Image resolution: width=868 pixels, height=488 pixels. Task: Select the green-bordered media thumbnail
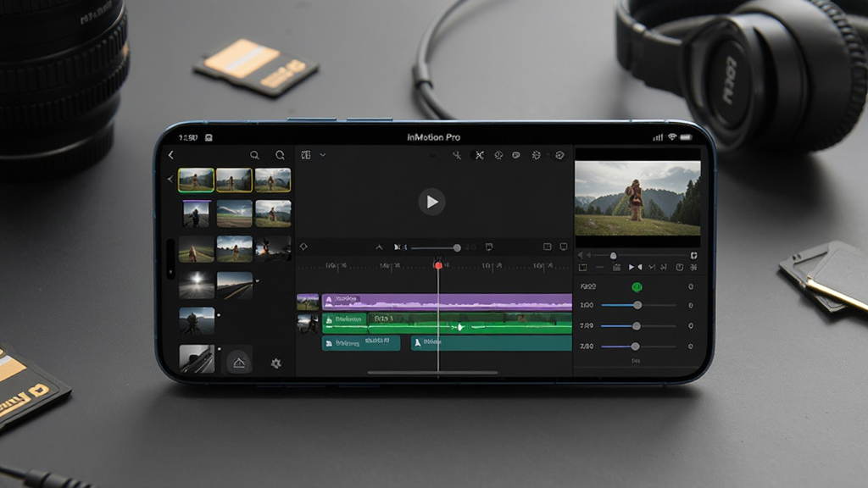[x=196, y=180]
